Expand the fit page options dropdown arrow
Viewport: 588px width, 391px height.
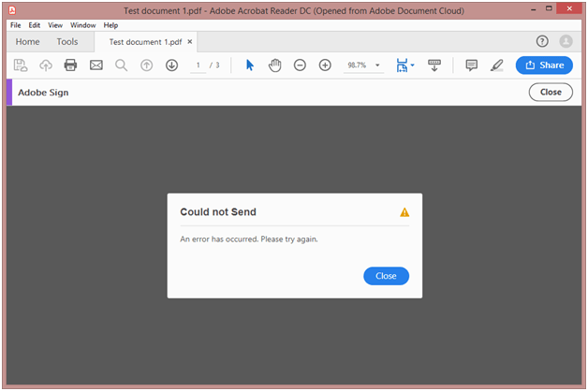click(413, 65)
